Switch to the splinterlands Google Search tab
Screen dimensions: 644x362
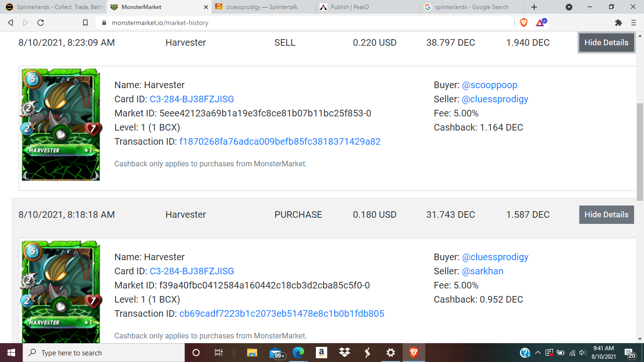pyautogui.click(x=472, y=7)
